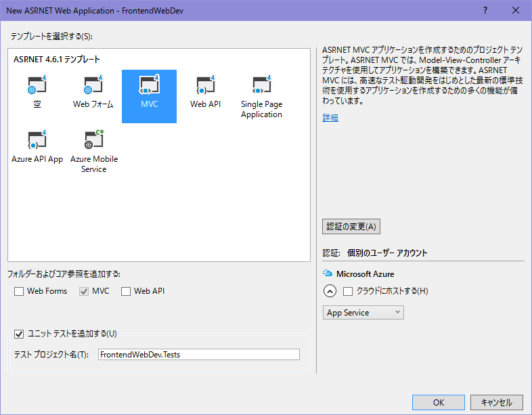Enable the Web Forms core reference checkbox
The image size is (532, 415).
19,292
